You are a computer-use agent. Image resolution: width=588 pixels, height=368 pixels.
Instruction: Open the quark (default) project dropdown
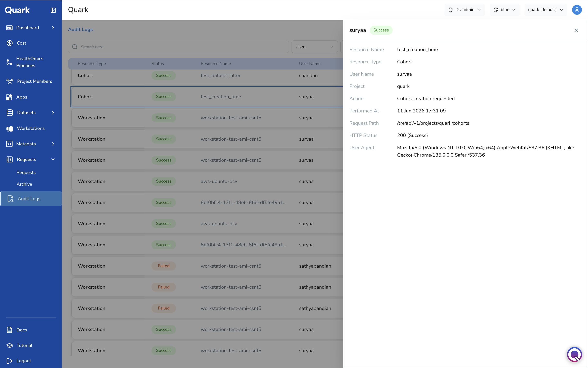(x=546, y=10)
